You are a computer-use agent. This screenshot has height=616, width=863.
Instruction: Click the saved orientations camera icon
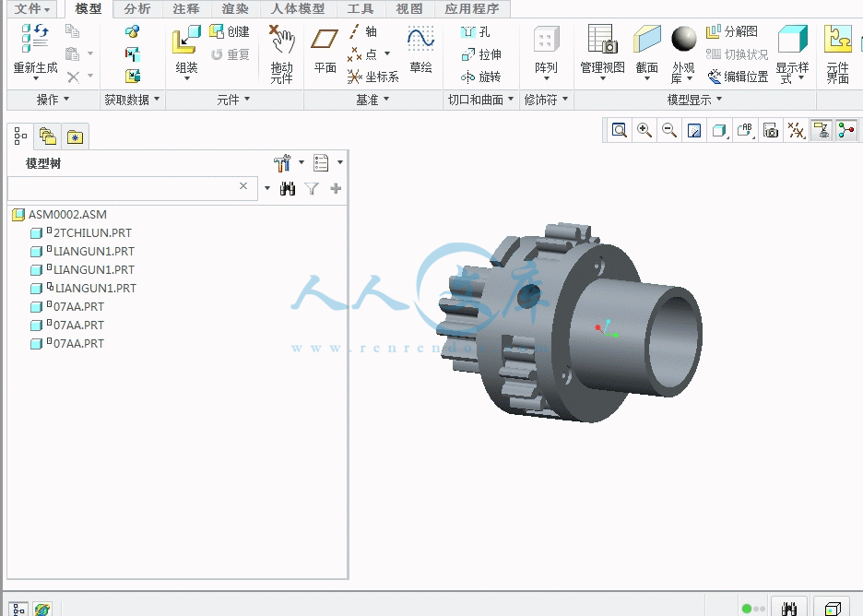[771, 130]
